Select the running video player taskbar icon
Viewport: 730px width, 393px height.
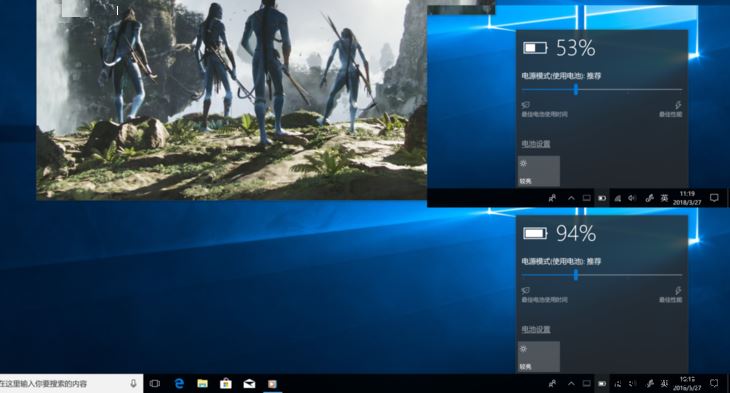click(272, 384)
